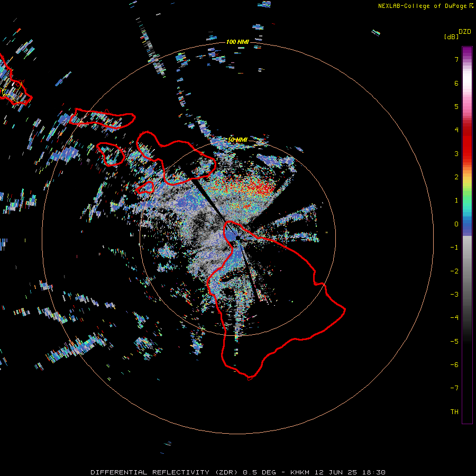Click the 4 value on the color scale
The height and width of the screenshot is (476, 476).
pos(456,130)
